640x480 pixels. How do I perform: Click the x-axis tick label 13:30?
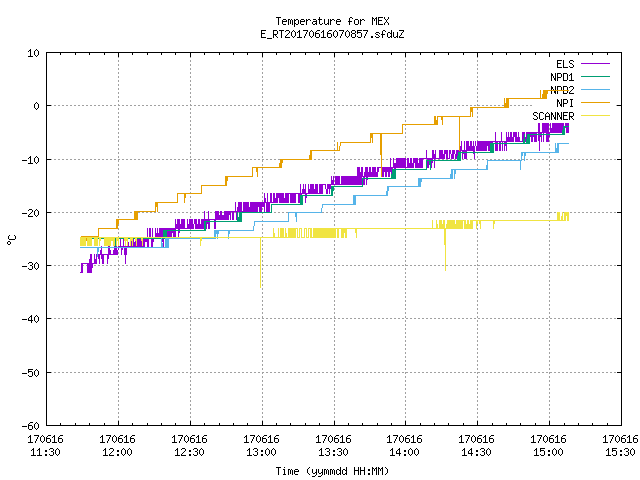[x=333, y=452]
